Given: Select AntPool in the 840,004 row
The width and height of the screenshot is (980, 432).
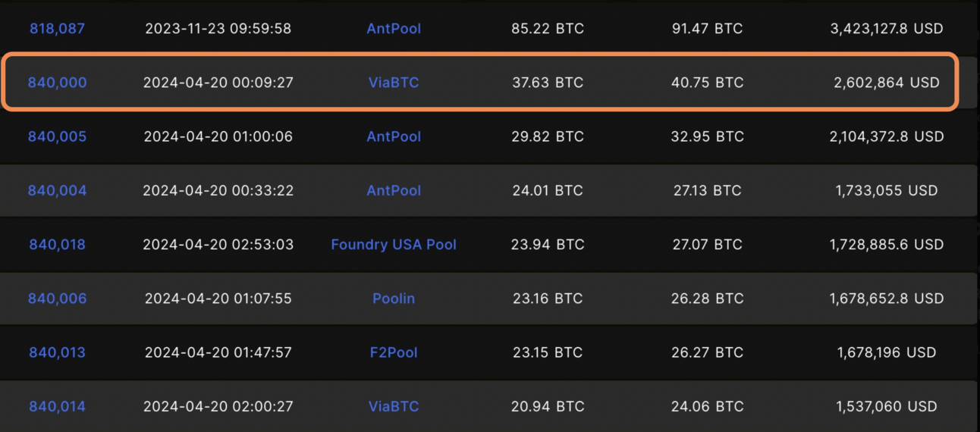Looking at the screenshot, I should pos(394,190).
